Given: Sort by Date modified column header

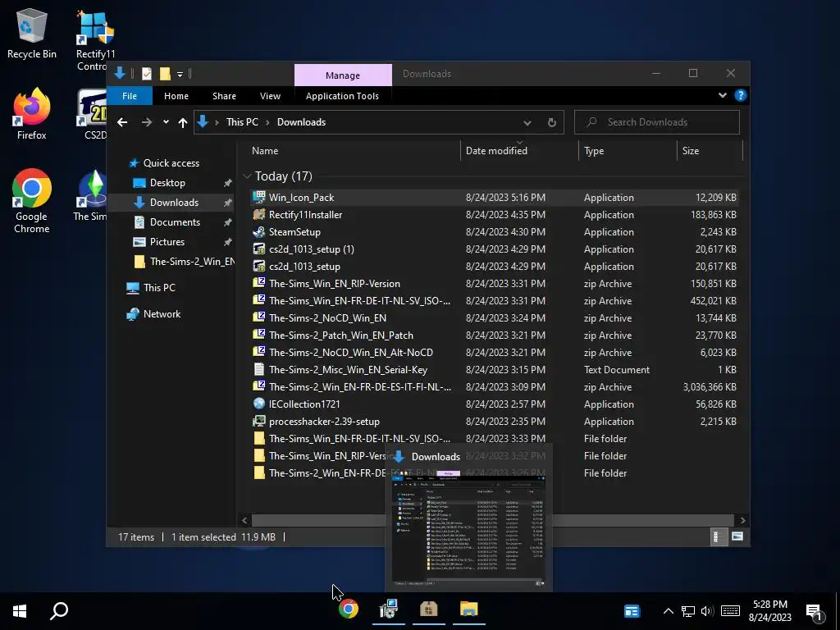Looking at the screenshot, I should (519, 151).
